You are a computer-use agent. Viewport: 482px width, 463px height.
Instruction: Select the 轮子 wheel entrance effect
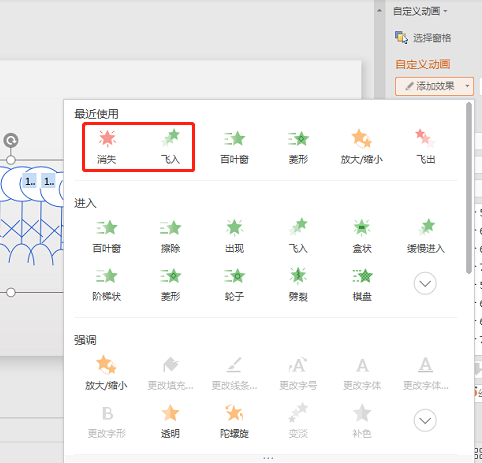click(234, 284)
